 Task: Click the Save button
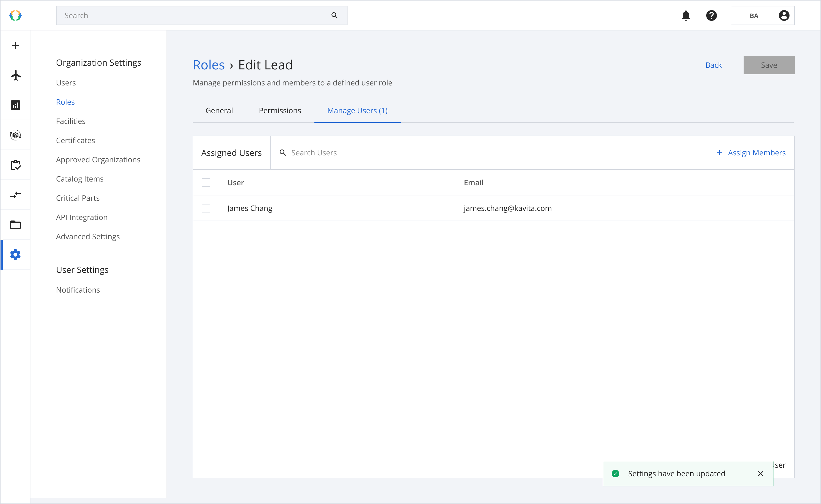point(769,65)
